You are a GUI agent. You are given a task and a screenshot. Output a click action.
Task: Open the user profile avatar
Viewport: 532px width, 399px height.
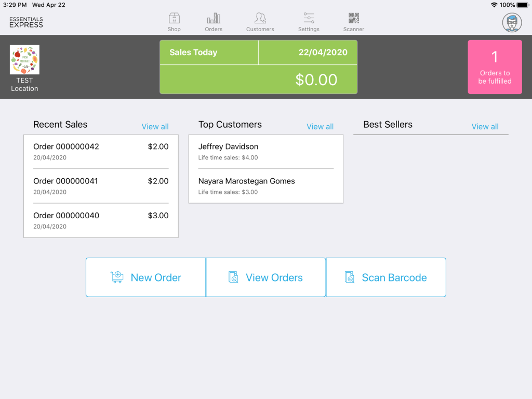(x=512, y=22)
